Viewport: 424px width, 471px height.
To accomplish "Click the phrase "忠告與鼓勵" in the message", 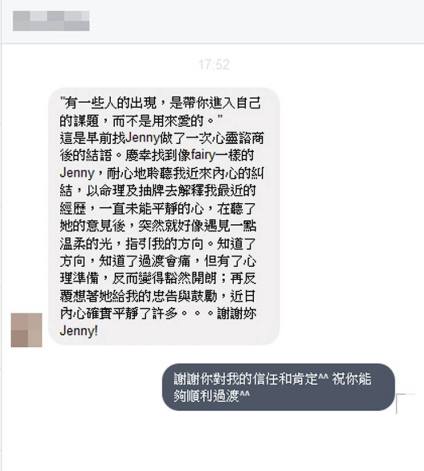I will tap(185, 296).
